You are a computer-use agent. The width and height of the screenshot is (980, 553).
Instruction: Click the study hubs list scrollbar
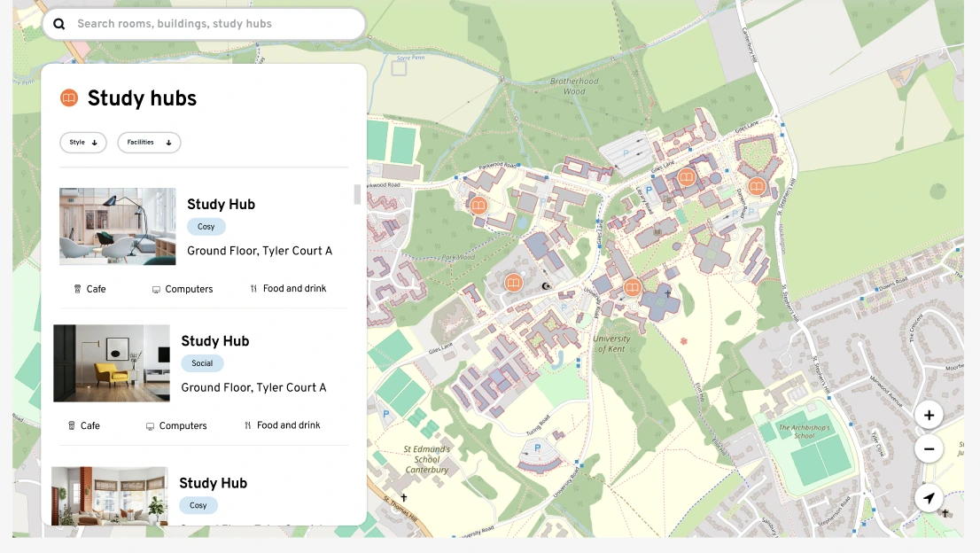point(357,194)
